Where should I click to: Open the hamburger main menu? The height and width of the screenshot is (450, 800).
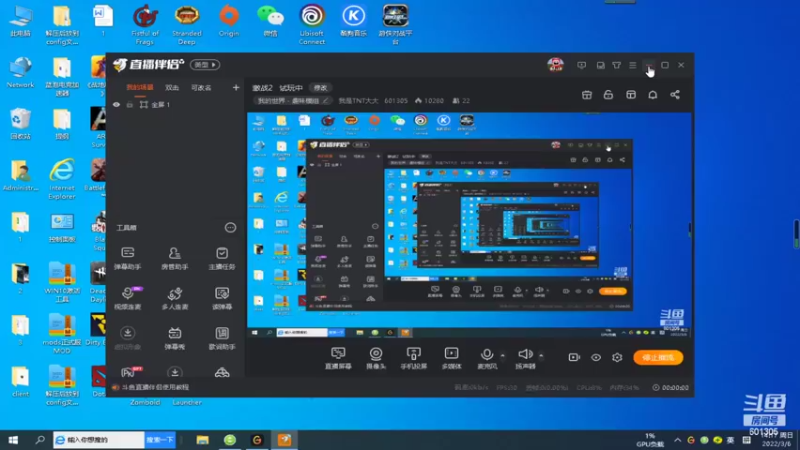633,65
